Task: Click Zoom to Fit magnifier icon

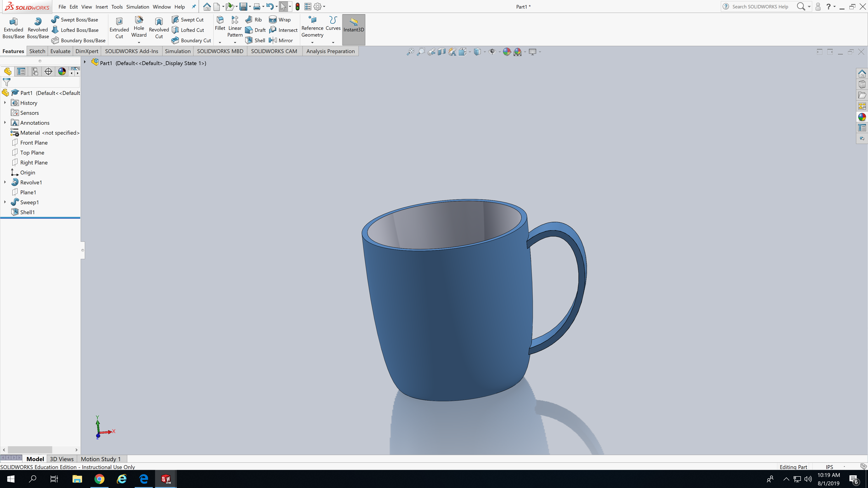Action: (410, 52)
